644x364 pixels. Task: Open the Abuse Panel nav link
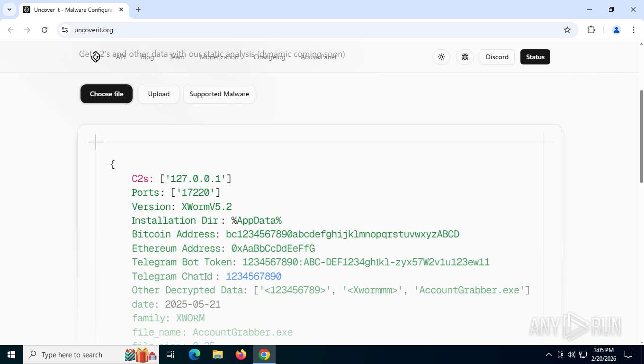[x=319, y=57]
